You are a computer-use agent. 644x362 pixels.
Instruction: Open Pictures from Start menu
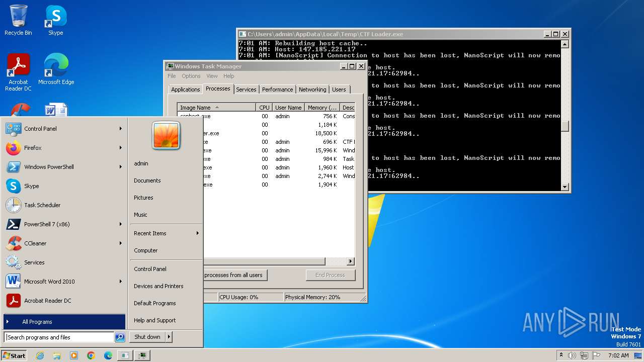[x=166, y=198]
